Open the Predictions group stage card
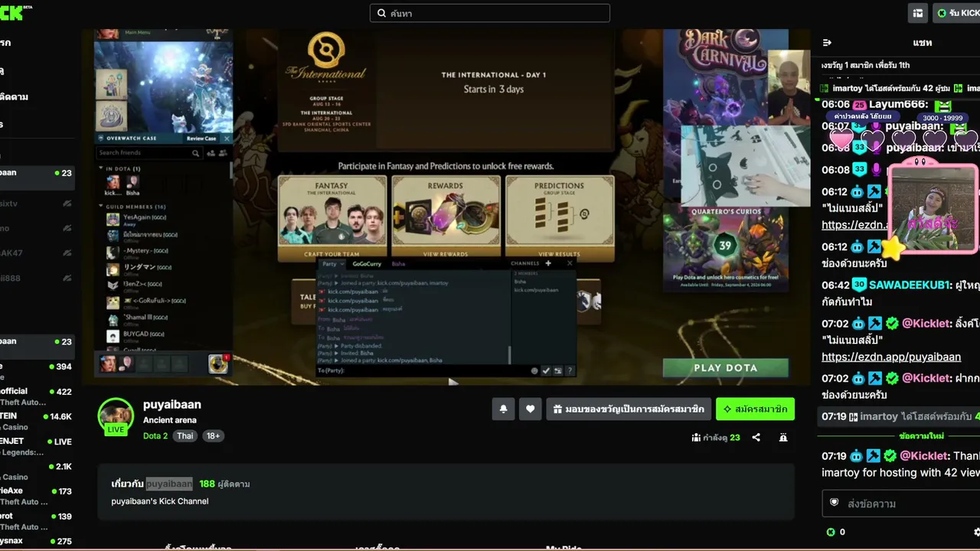This screenshot has width=980, height=551. (560, 219)
